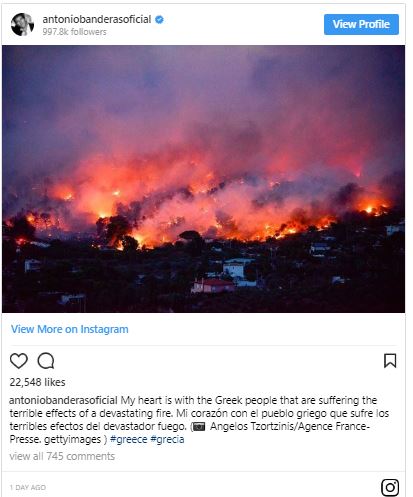
Task: Open antoniobanderasoficial profile avatar
Action: tap(22, 24)
